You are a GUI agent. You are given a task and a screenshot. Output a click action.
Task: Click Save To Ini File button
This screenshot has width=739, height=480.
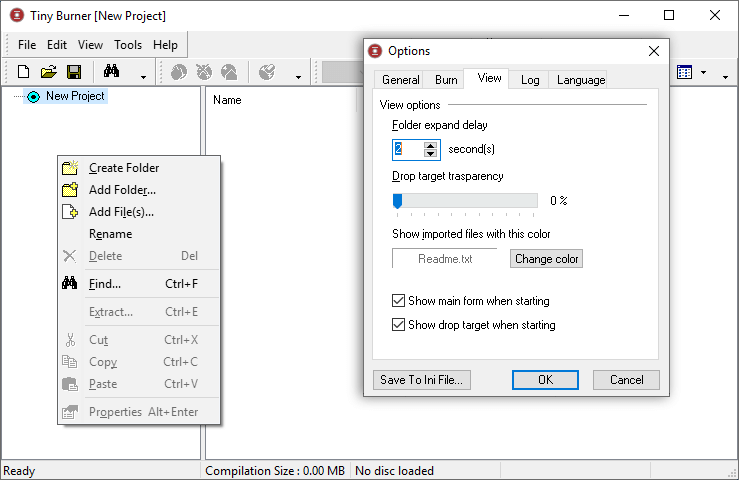coord(421,380)
